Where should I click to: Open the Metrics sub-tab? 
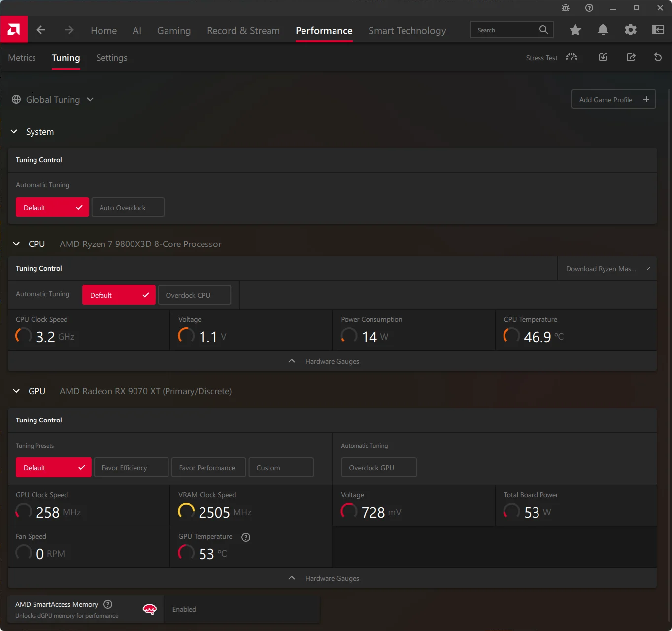pos(22,58)
